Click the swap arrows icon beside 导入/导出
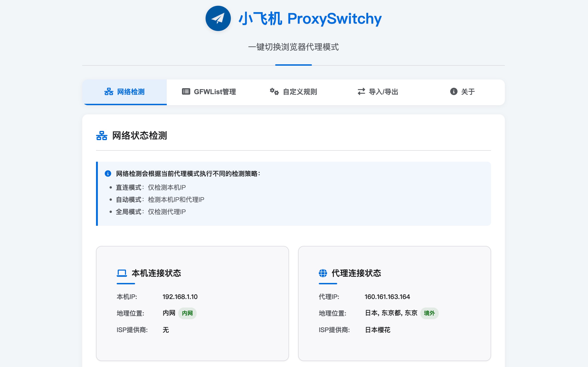Screen dimensions: 588x367 (x=361, y=91)
